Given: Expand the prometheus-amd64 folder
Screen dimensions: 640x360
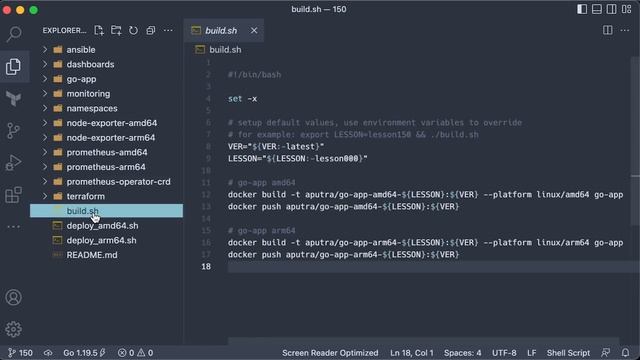Looking at the screenshot, I should (x=106, y=152).
